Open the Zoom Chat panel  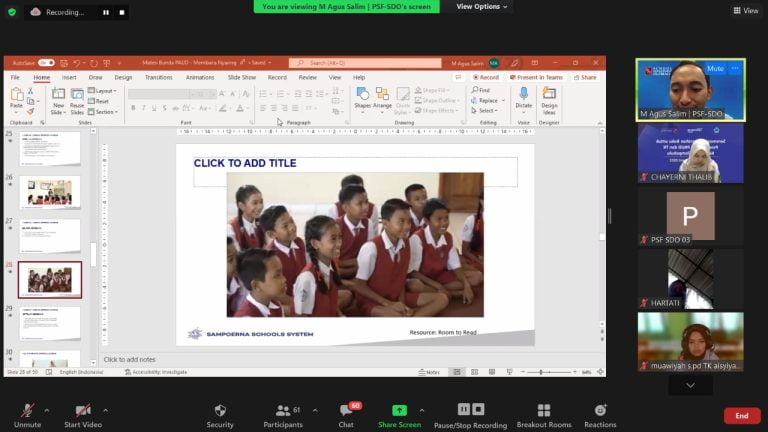(x=347, y=416)
